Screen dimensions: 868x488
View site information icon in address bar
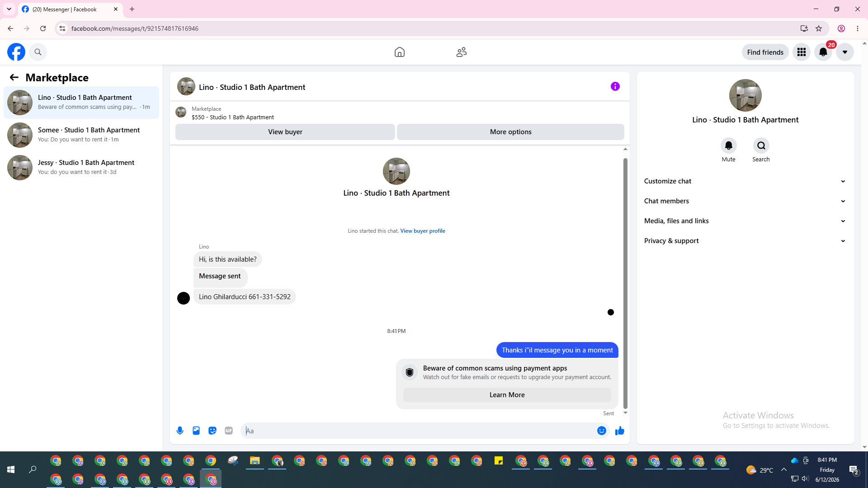tap(62, 28)
